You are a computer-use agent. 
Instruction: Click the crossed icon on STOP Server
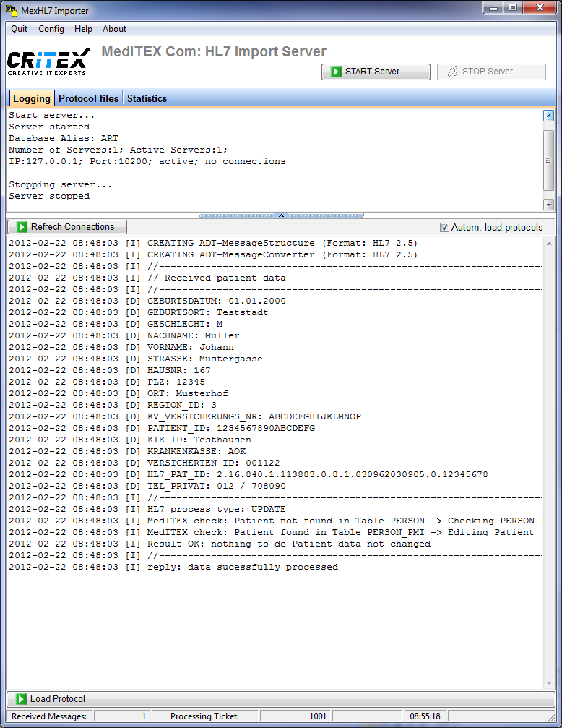pyautogui.click(x=452, y=72)
